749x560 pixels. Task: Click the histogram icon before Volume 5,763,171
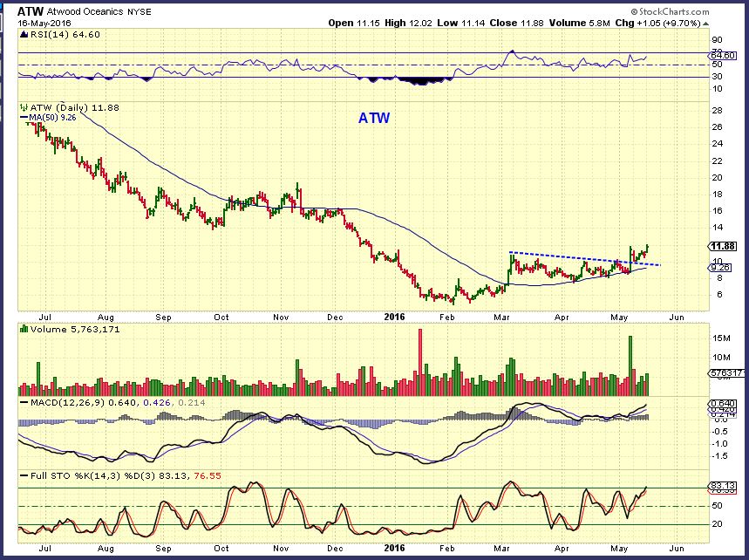click(24, 329)
